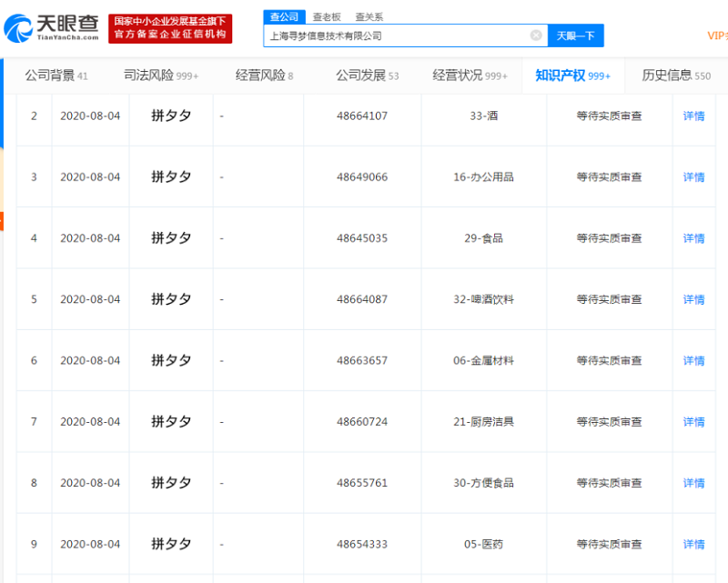View 详情 for registration number 48663657
Viewport: 728px width, 583px height.
(693, 361)
